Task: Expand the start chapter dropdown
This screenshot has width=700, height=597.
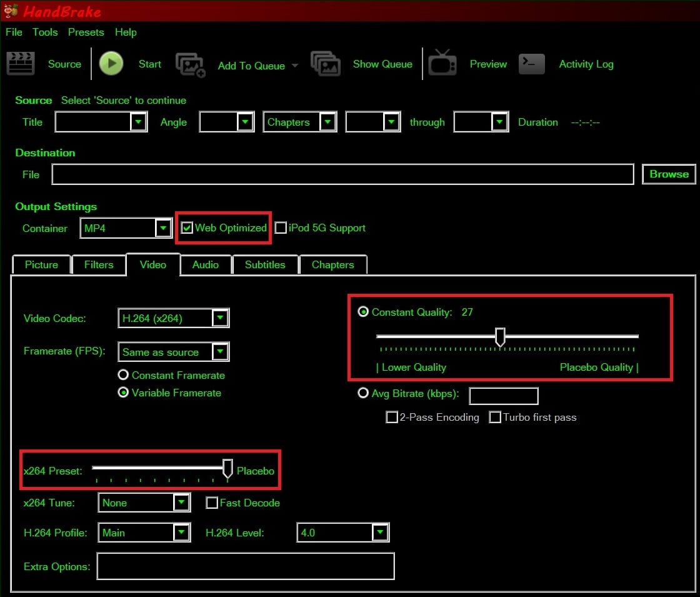Action: [391, 121]
